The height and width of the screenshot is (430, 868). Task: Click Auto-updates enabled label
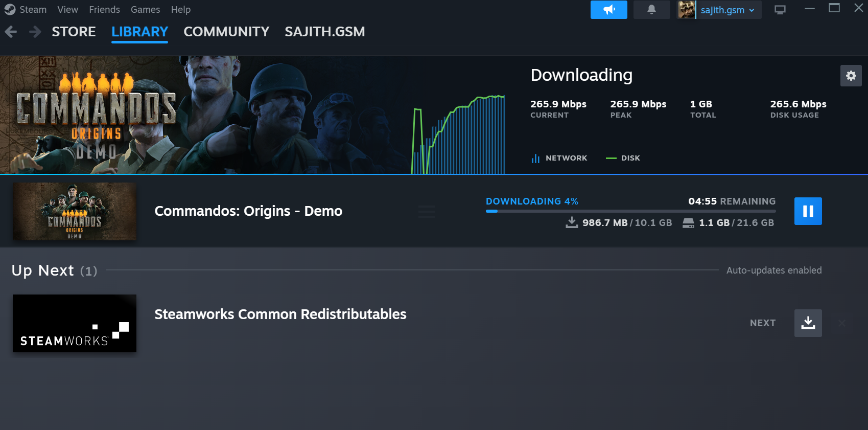click(x=774, y=270)
